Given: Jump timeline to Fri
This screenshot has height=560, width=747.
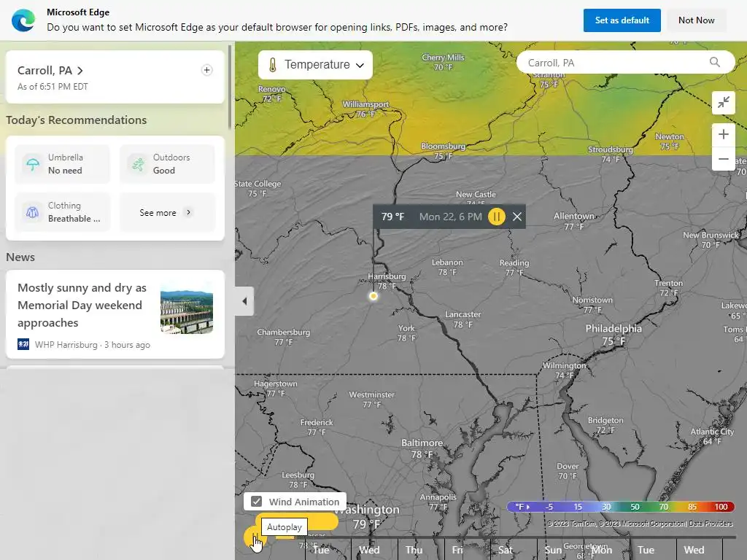Looking at the screenshot, I should pyautogui.click(x=457, y=550).
